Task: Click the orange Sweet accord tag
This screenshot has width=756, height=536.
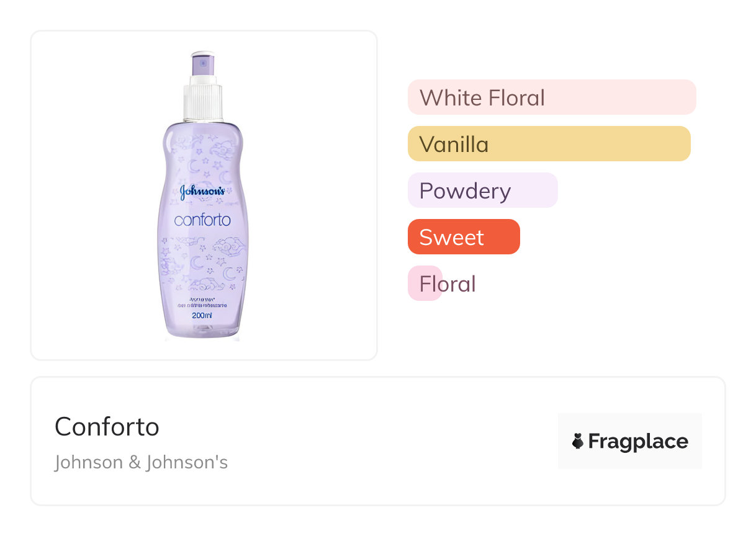Action: pos(463,237)
